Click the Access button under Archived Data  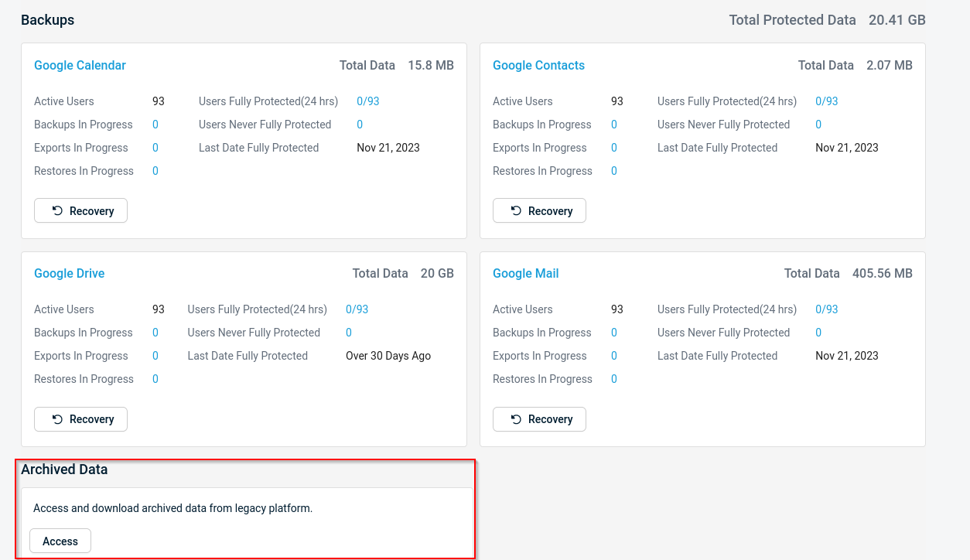[60, 541]
